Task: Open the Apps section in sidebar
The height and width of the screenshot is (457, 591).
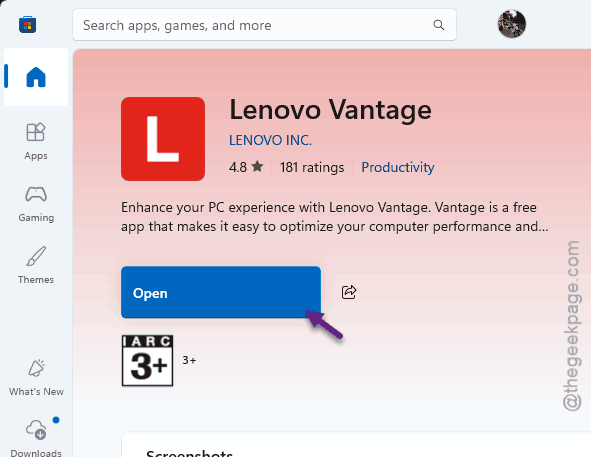Action: pos(36,142)
